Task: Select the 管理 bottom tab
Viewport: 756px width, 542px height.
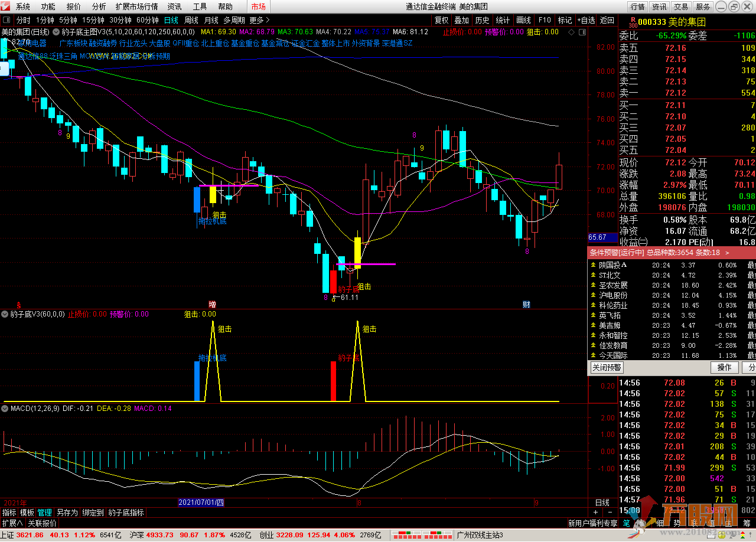Action: (x=45, y=512)
